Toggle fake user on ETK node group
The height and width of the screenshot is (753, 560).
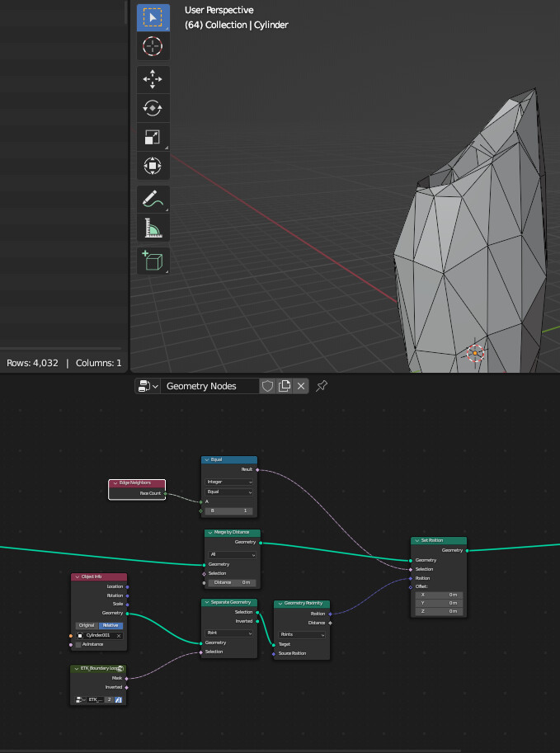tap(118, 700)
